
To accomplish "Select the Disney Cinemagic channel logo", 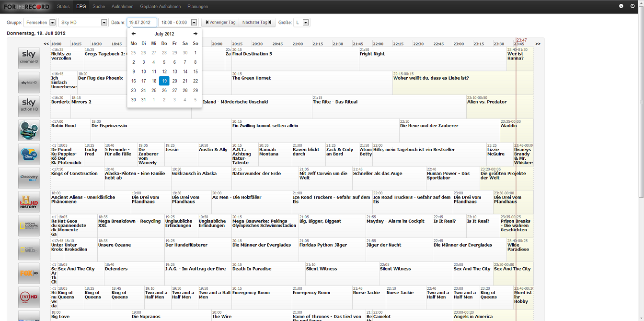I will coord(29,131).
